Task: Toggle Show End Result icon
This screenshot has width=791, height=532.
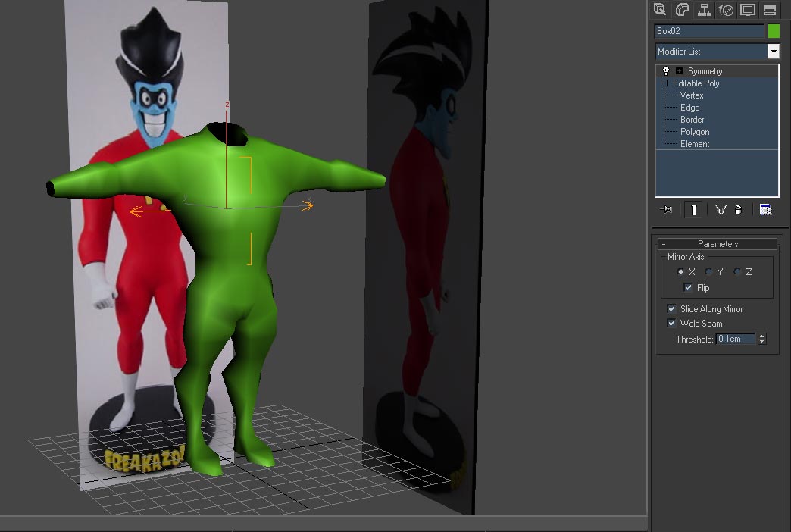Action: click(x=693, y=209)
